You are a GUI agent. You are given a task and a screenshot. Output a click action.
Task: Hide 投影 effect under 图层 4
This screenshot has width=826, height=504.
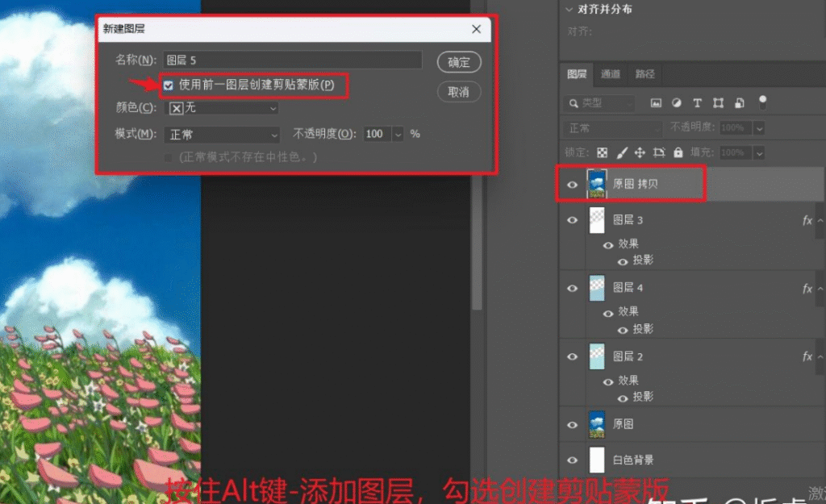[623, 330]
